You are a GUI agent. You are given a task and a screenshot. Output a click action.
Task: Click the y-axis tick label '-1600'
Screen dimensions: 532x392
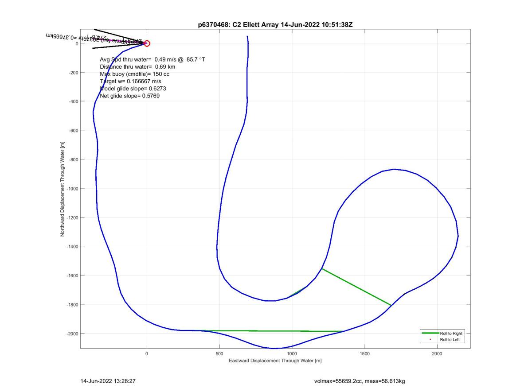71,276
